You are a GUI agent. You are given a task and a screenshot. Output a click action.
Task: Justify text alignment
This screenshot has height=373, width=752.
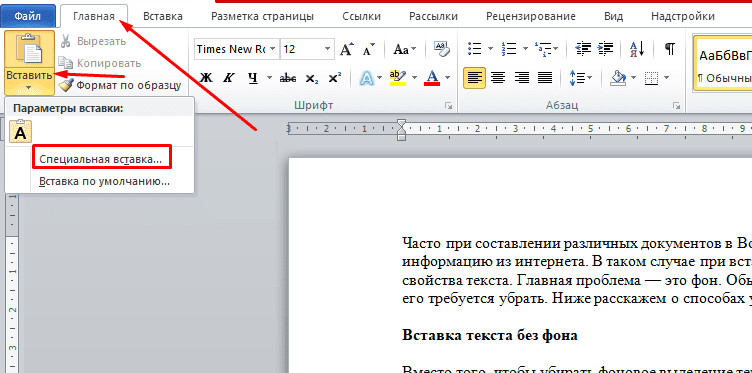tap(545, 78)
